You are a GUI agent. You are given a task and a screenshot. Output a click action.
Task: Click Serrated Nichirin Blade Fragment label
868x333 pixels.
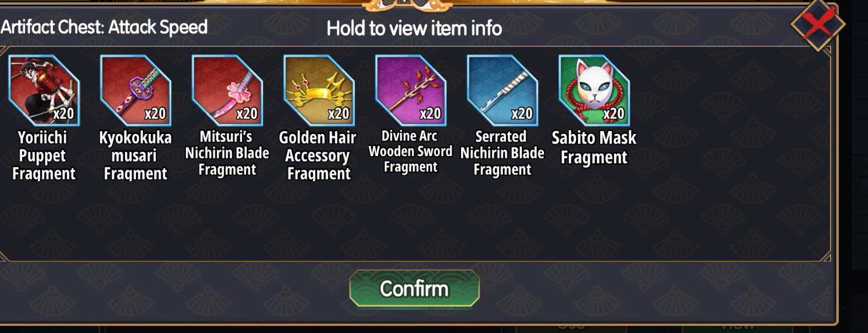pos(502,154)
